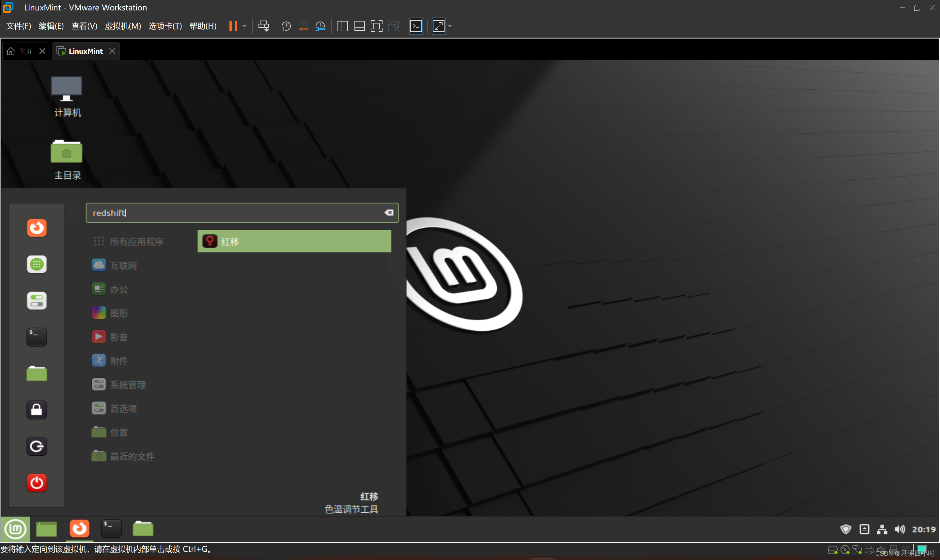Open System Settings from favorites sidebar

[37, 301]
